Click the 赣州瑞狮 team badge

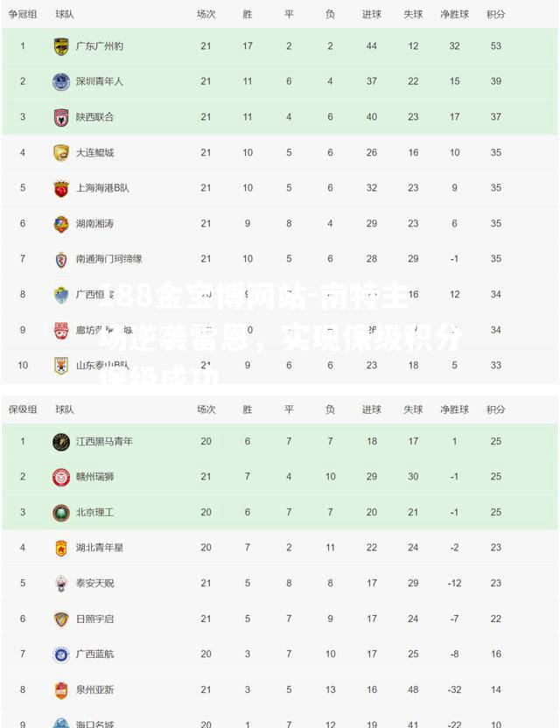click(x=61, y=477)
